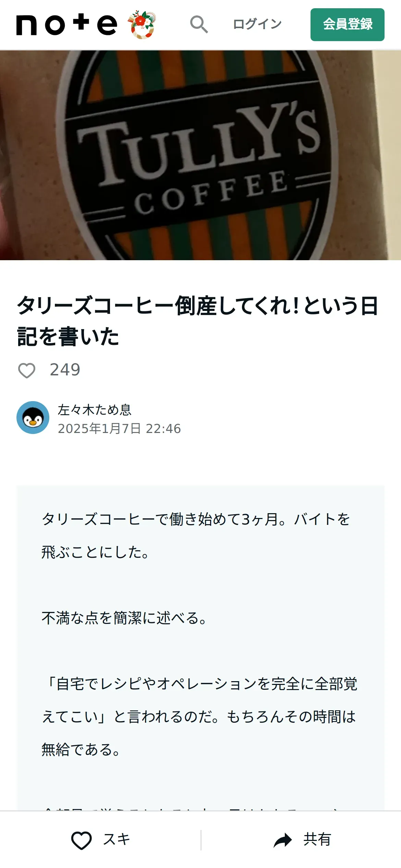Click the New Year wreath decoration icon
The image size is (401, 868).
click(x=142, y=24)
